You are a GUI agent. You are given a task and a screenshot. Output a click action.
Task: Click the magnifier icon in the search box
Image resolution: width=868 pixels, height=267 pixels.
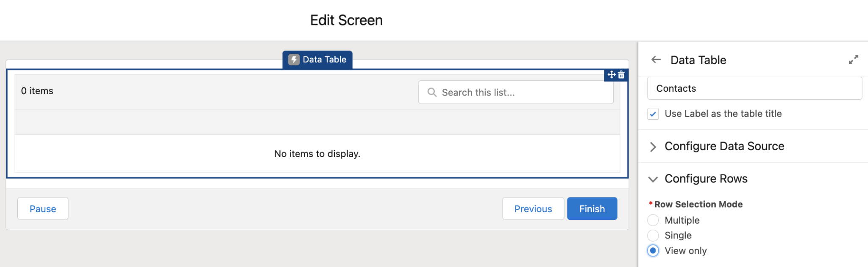(431, 92)
